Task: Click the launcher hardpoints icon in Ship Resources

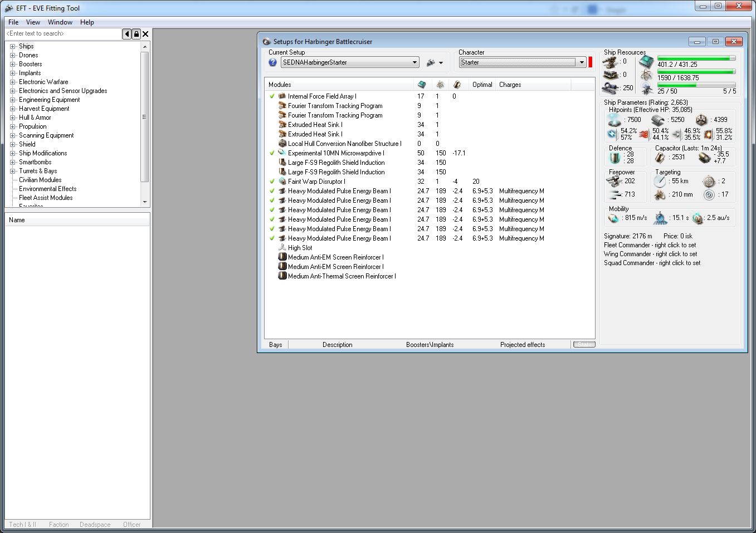Action: click(611, 75)
